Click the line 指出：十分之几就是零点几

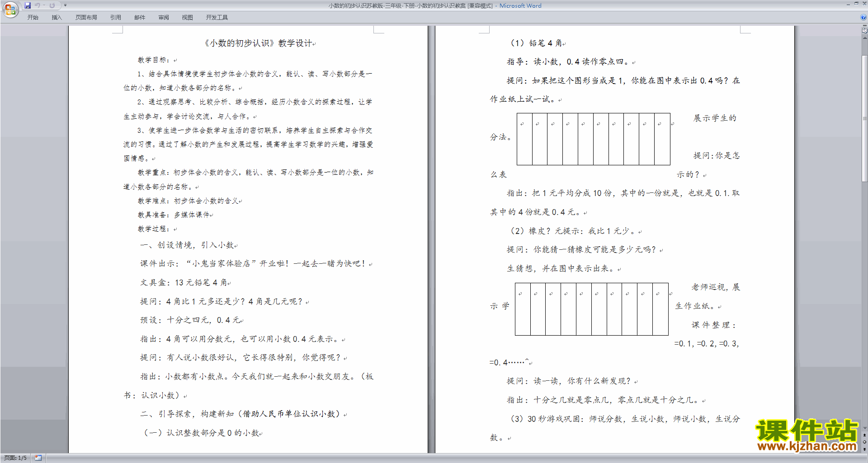click(x=603, y=400)
